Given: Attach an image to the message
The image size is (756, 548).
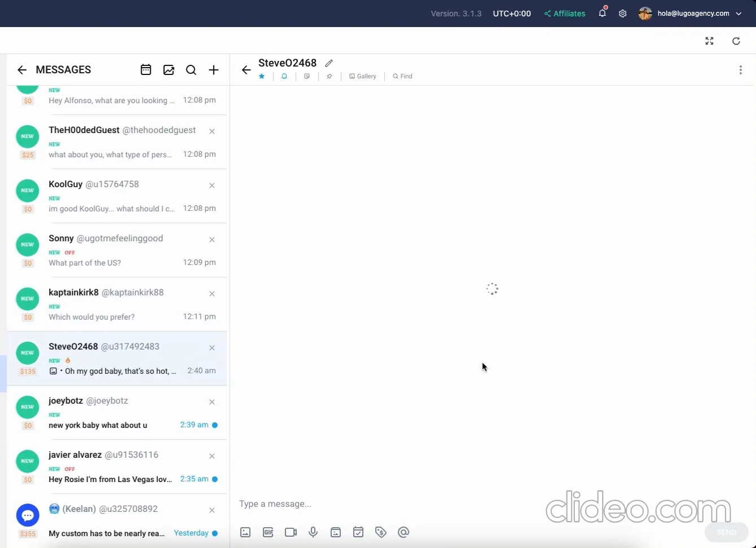Looking at the screenshot, I should (x=245, y=532).
